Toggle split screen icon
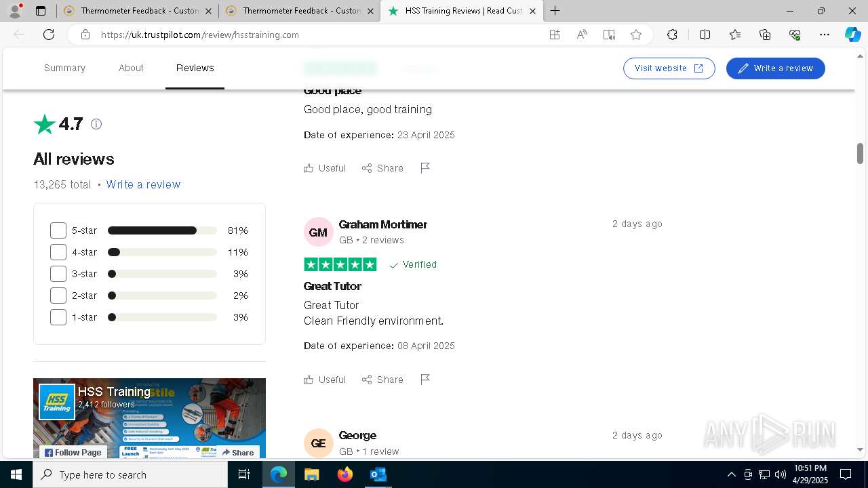 point(705,35)
